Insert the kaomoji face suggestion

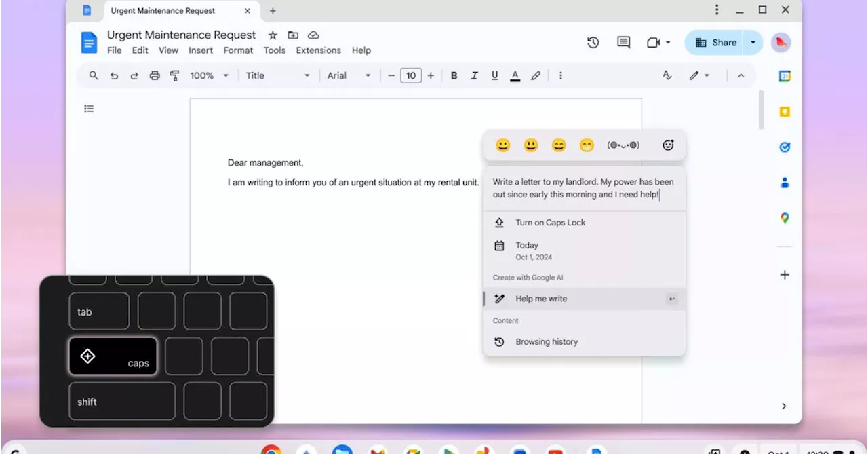pos(623,145)
